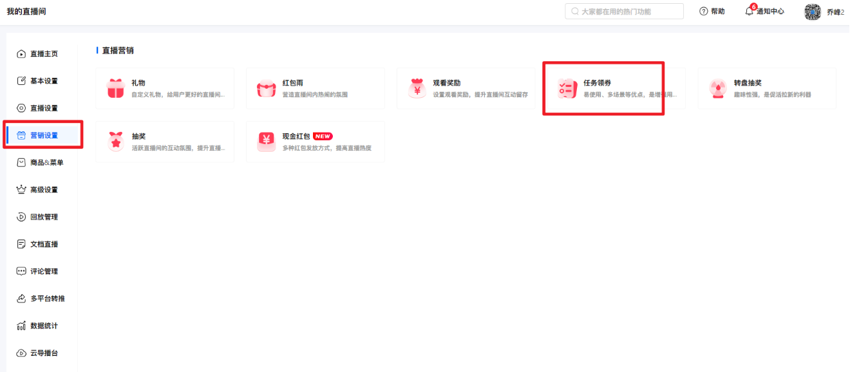Screen dimensions: 868x372
Task: Click the 我的直播间 page title
Action: 26,12
